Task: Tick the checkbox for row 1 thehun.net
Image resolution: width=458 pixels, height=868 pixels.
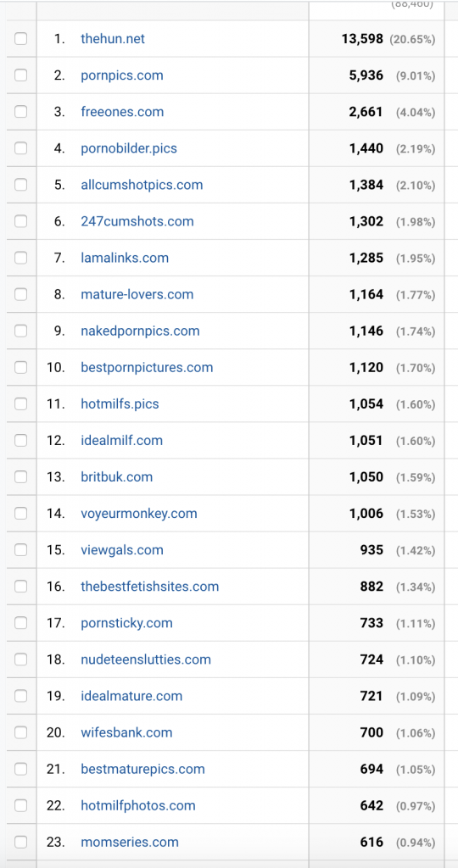Action: [x=20, y=39]
